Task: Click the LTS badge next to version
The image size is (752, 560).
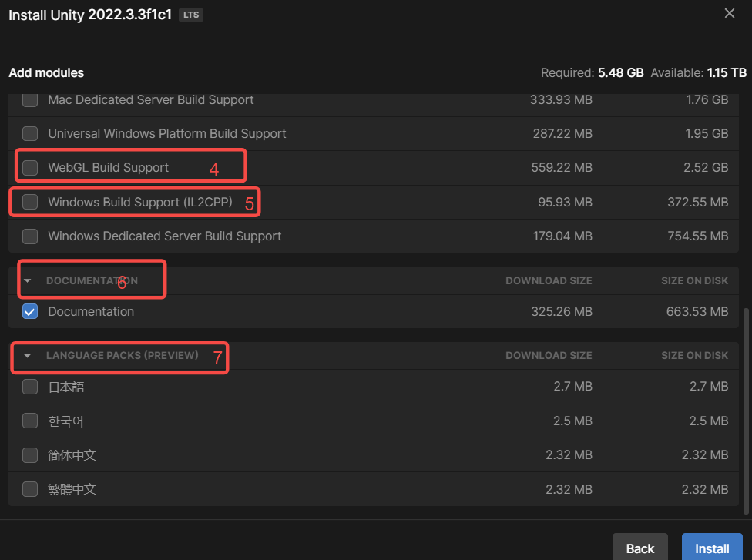Action: coord(190,15)
